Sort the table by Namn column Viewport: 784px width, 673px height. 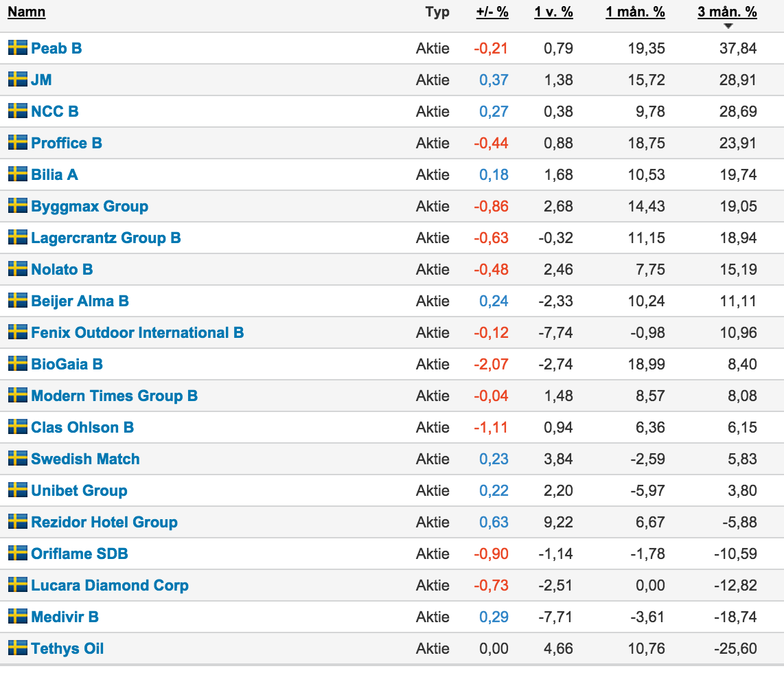click(27, 12)
